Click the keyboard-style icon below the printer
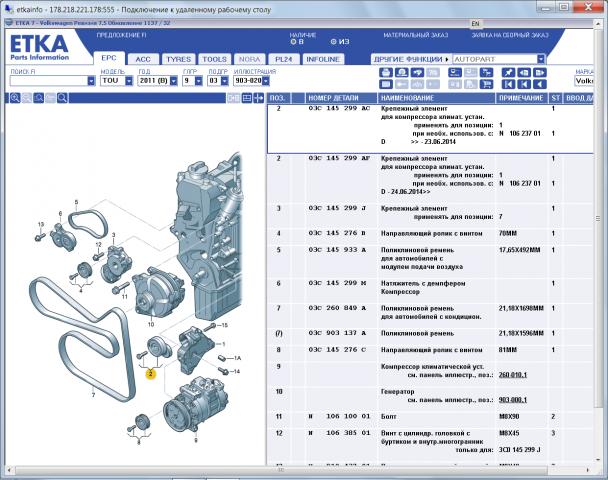 (x=385, y=84)
